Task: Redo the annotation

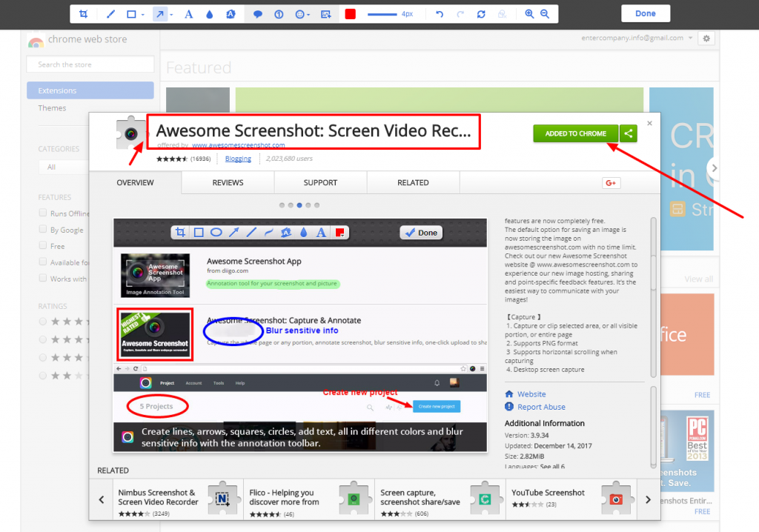Action: point(460,14)
